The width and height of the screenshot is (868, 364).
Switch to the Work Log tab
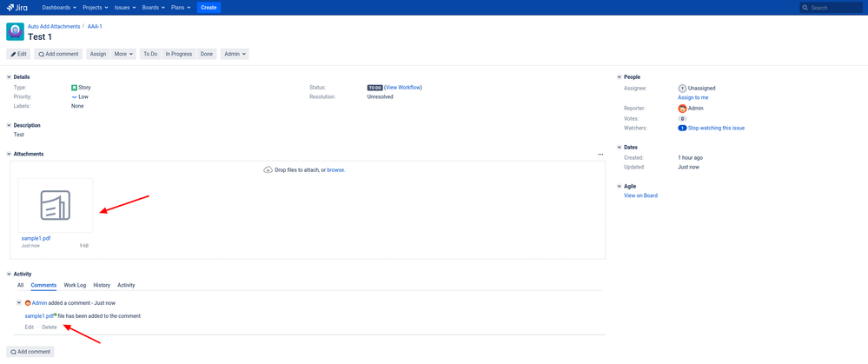click(76, 286)
